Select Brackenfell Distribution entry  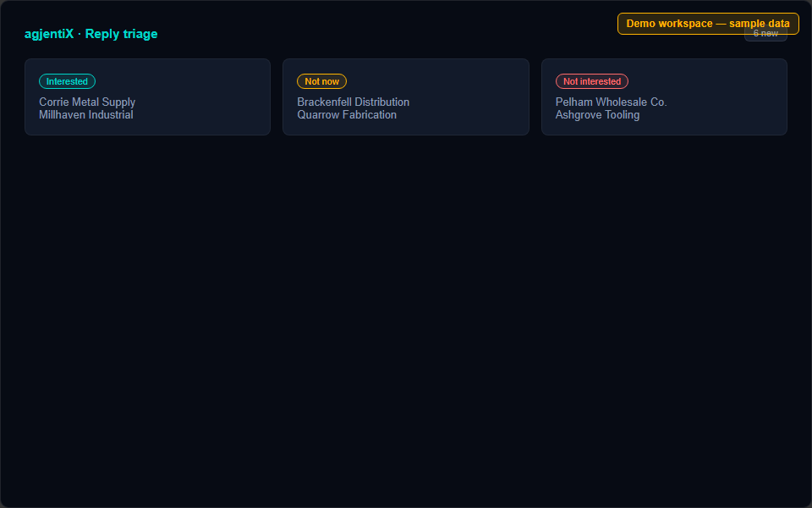[x=354, y=102]
